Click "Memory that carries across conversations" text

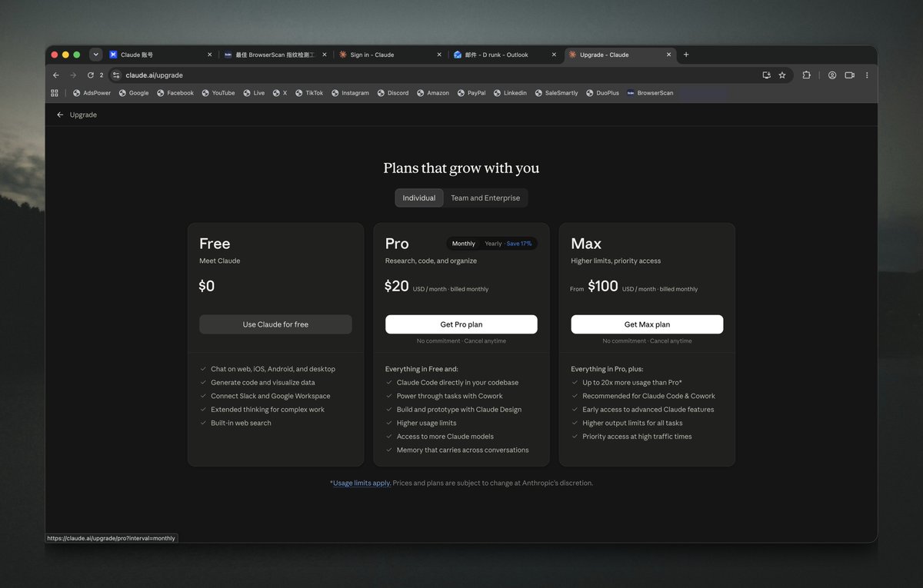point(463,450)
